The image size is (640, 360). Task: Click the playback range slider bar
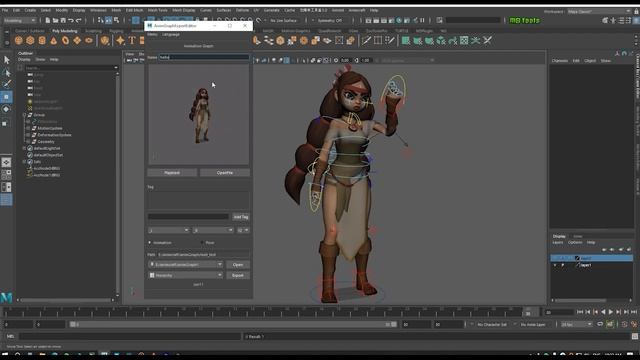click(233, 324)
